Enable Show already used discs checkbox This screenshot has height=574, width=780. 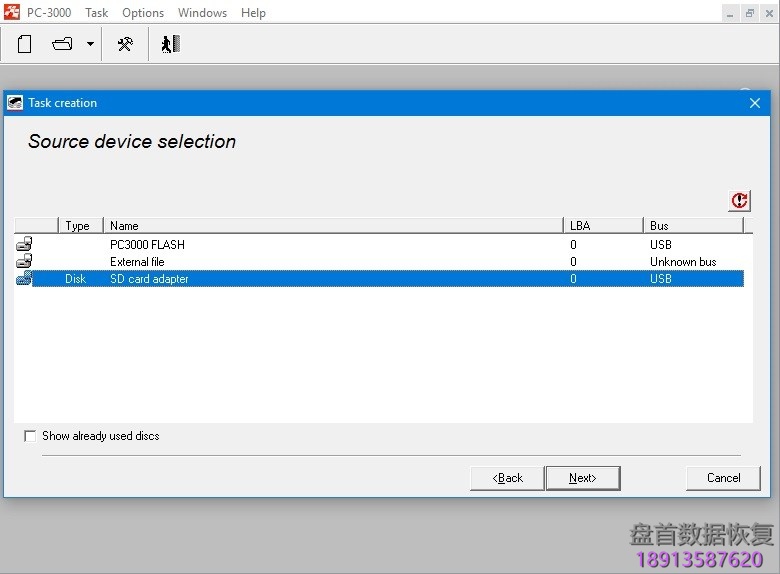tap(30, 436)
